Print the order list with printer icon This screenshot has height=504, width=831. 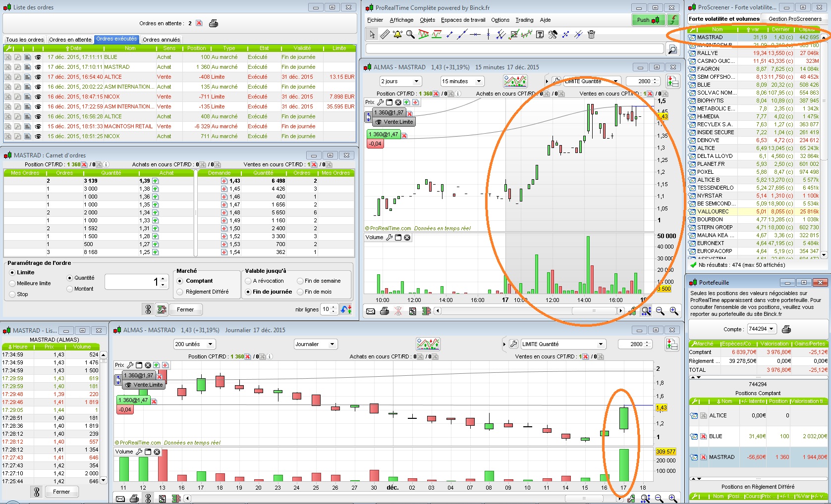tap(214, 23)
